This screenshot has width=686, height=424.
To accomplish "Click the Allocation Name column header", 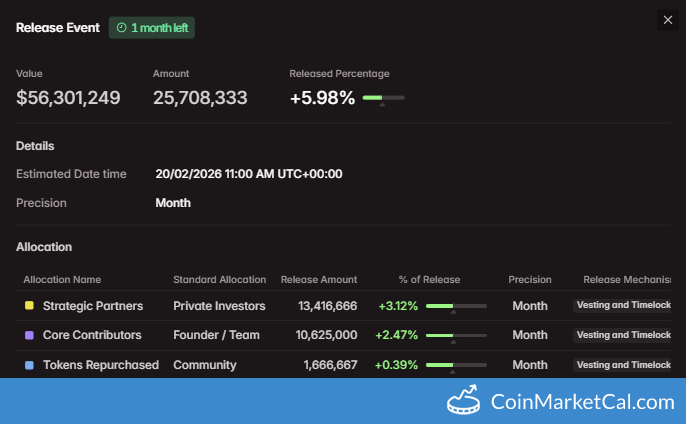I will 62,279.
